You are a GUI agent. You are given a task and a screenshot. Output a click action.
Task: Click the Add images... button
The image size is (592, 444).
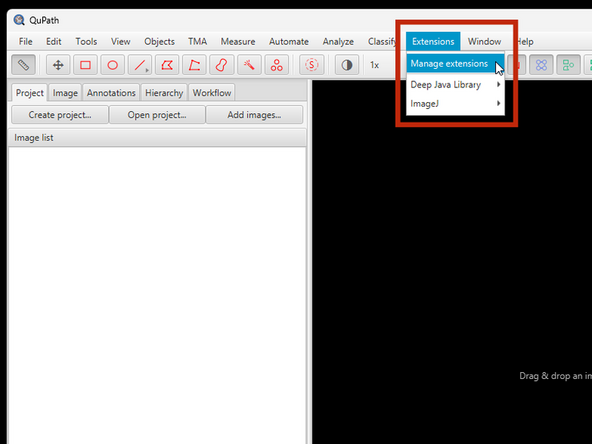point(254,115)
